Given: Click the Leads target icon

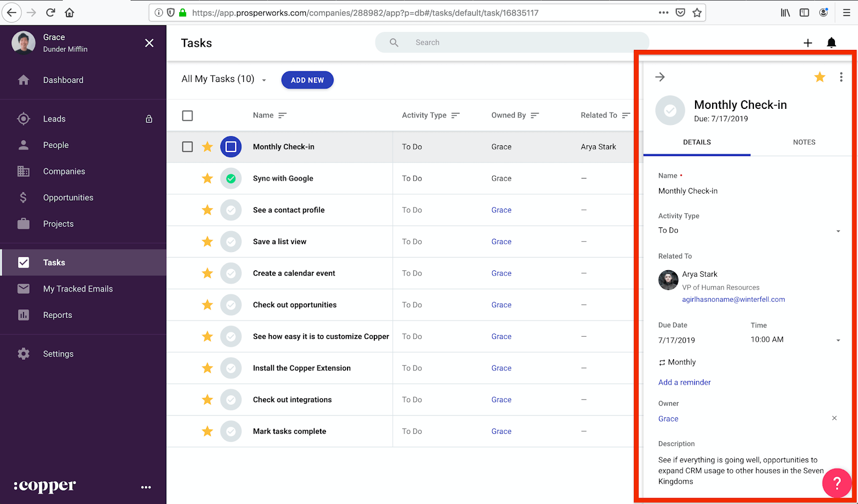Looking at the screenshot, I should click(x=23, y=118).
